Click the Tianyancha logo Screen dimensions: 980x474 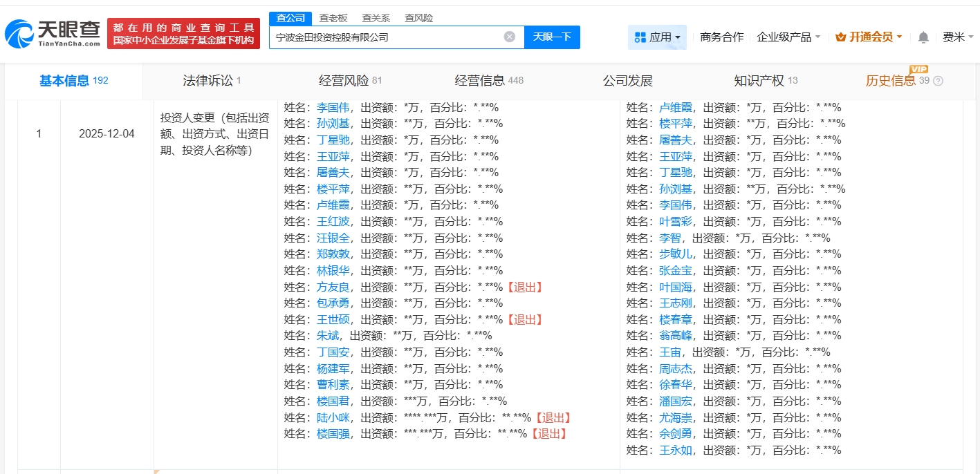click(x=53, y=33)
